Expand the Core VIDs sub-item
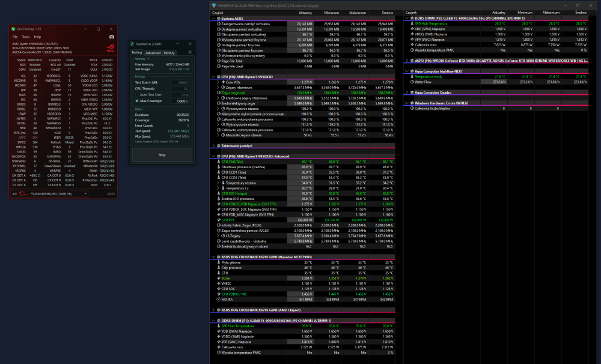This screenshot has height=364, width=601. (x=218, y=82)
